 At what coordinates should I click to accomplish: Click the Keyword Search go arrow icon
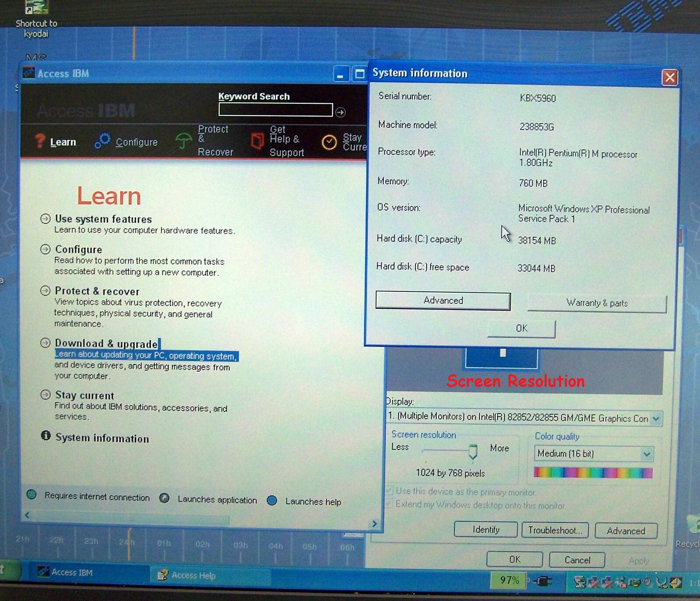[340, 112]
